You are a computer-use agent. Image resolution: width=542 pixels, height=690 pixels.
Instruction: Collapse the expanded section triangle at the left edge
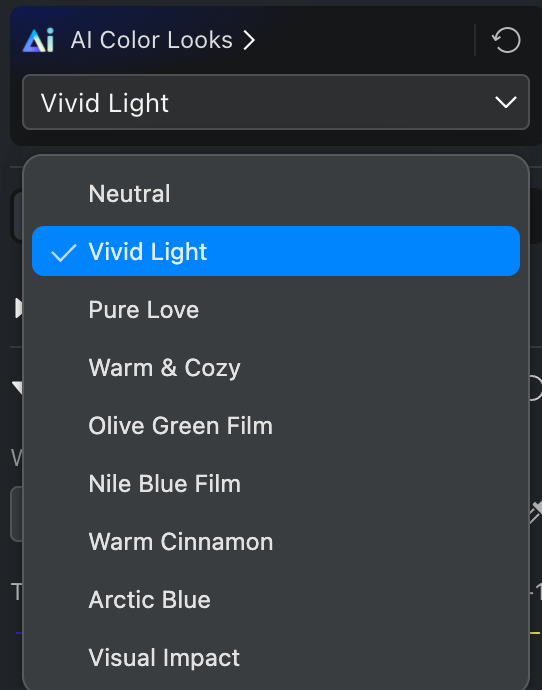[x=17, y=388]
